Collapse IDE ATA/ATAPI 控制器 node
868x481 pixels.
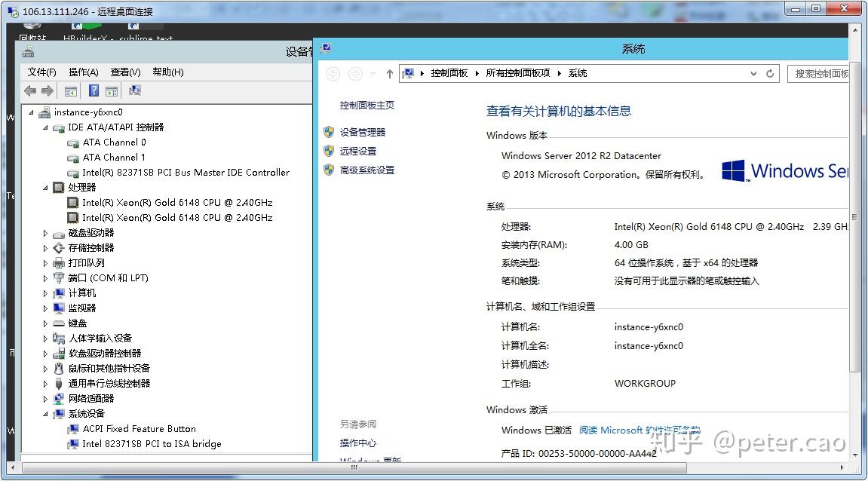[x=46, y=128]
